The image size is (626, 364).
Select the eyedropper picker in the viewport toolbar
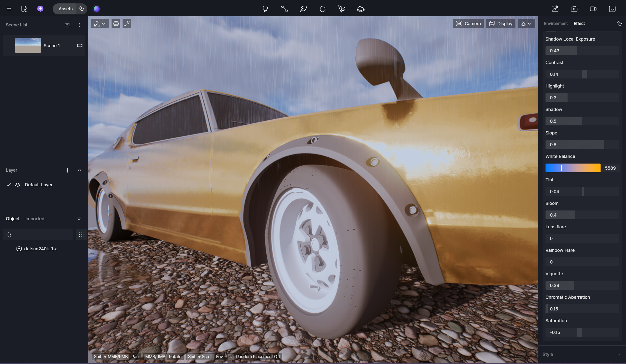(x=127, y=23)
